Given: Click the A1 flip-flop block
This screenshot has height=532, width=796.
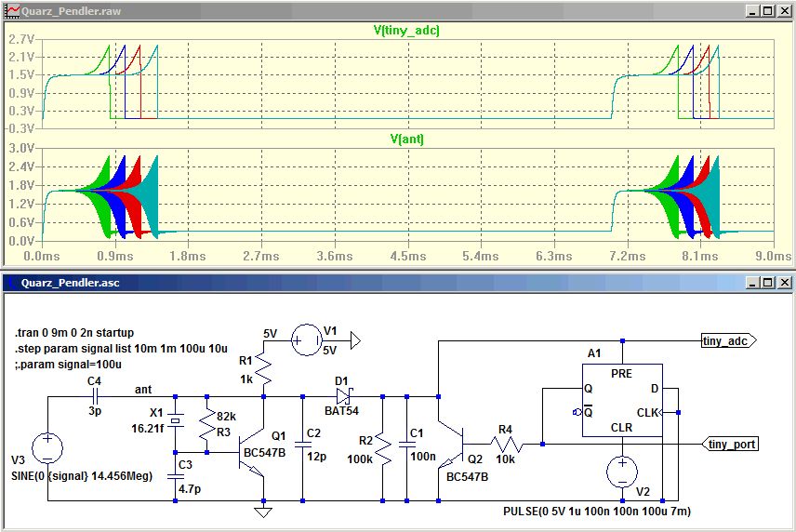Looking at the screenshot, I should click(622, 400).
